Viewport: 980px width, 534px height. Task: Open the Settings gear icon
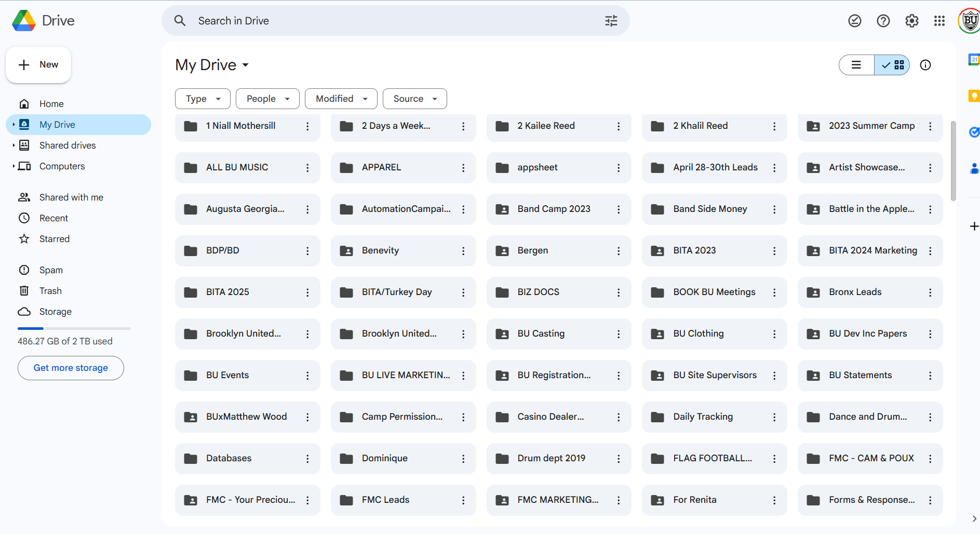(x=911, y=21)
